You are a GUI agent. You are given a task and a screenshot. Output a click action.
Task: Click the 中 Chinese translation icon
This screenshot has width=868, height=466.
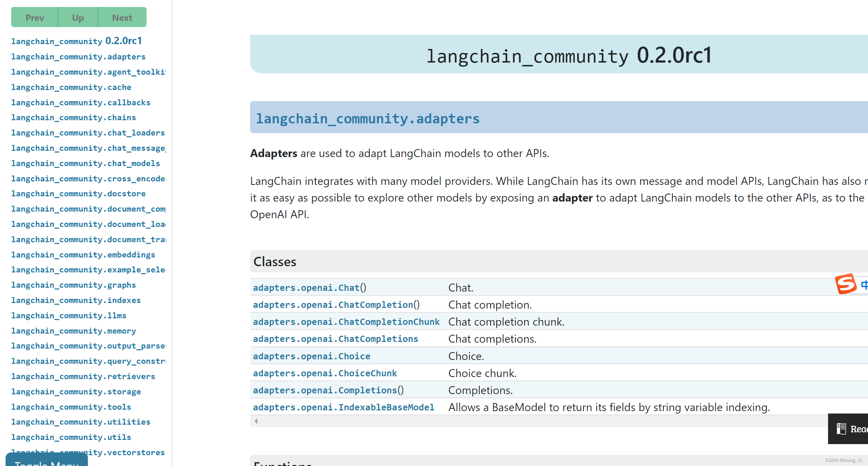tap(865, 284)
